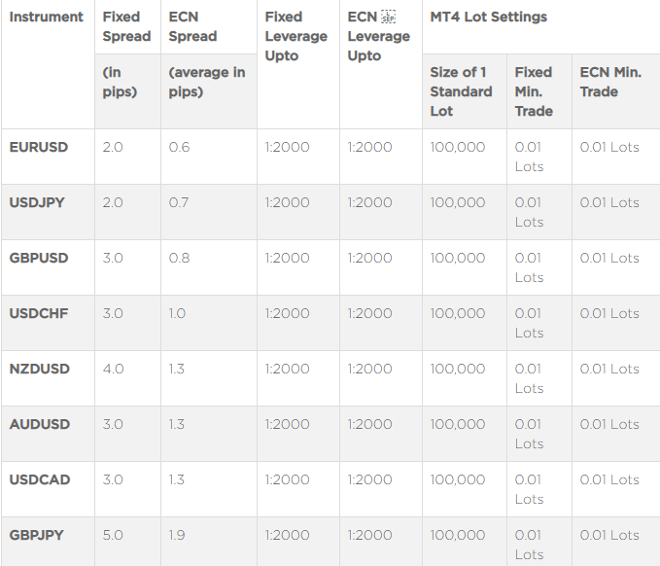Select the EURUSD ECN spread value 0.6
Image resolution: width=660 pixels, height=566 pixels.
click(179, 147)
